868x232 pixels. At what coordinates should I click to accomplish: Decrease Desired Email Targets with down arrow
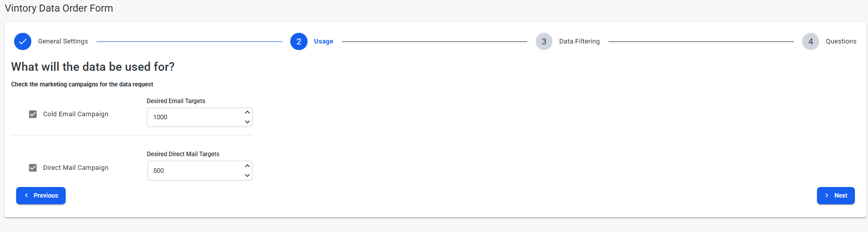pos(247,122)
